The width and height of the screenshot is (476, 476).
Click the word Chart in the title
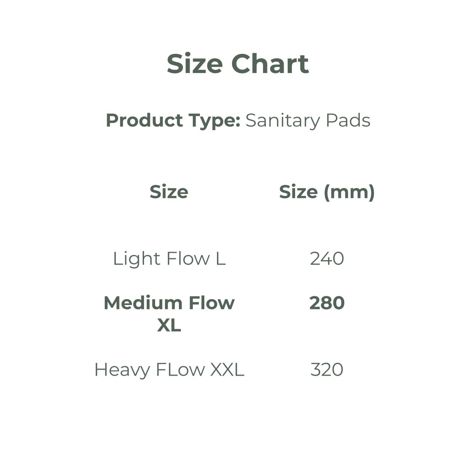[270, 63]
